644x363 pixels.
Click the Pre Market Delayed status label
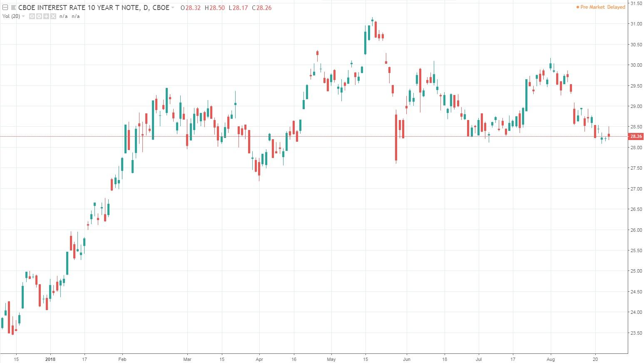pos(603,7)
